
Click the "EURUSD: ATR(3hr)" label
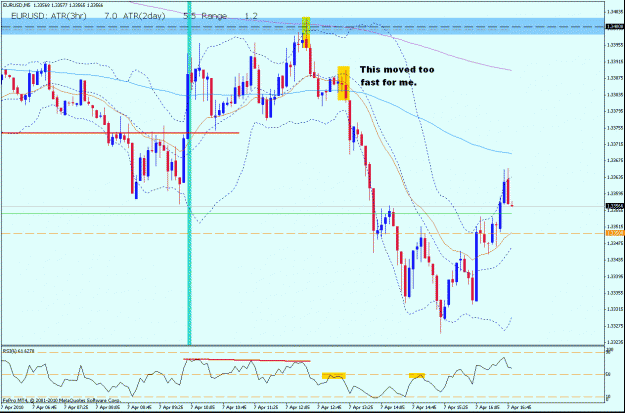pos(49,16)
